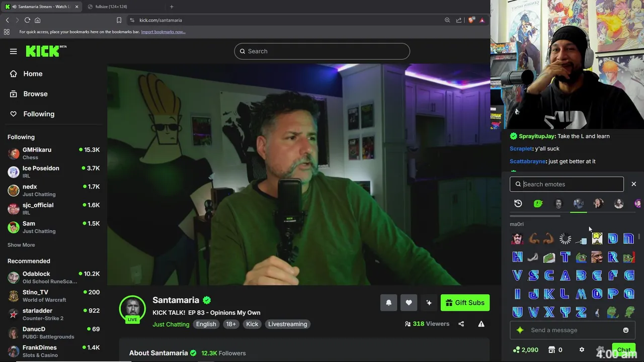644x362 pixels.
Task: Select the ma0ri emote set tab
Action: tap(579, 204)
